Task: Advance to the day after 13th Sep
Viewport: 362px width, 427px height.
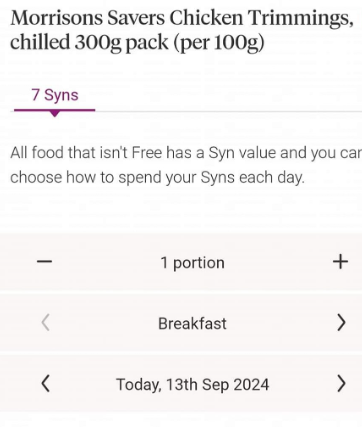Action: [341, 383]
